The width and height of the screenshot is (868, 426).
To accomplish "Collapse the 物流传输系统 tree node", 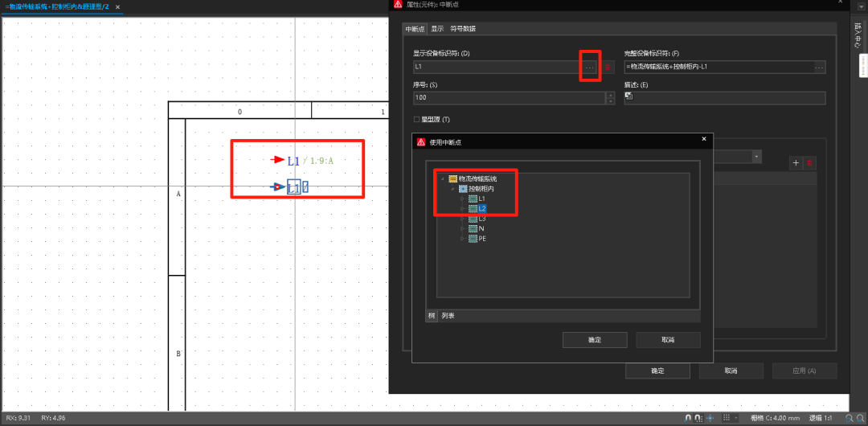I will click(442, 178).
